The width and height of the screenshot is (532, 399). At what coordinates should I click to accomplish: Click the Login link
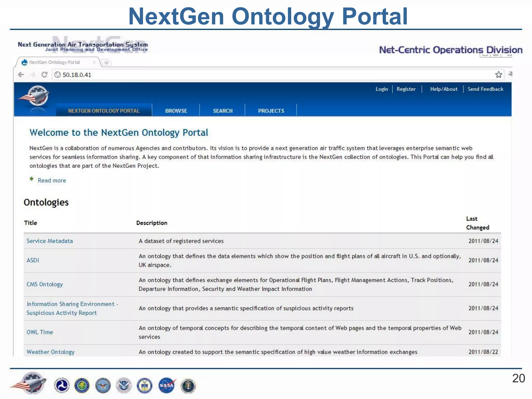[382, 89]
